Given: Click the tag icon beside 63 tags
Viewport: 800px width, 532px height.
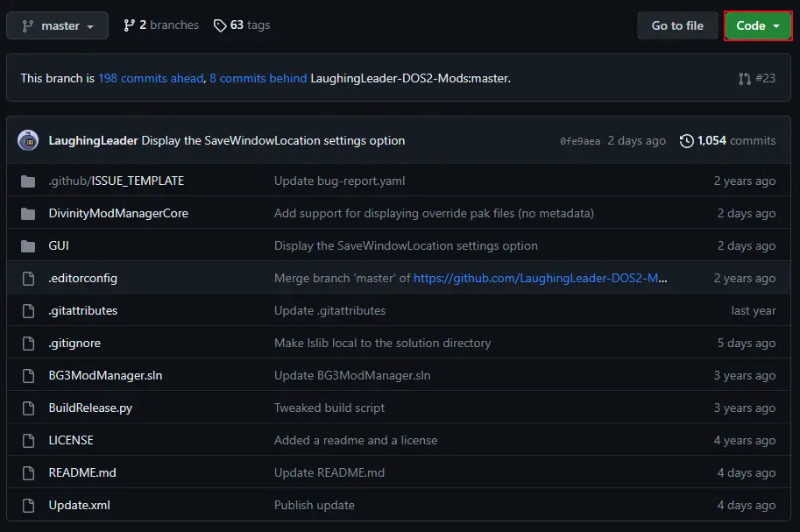Looking at the screenshot, I should (x=220, y=25).
